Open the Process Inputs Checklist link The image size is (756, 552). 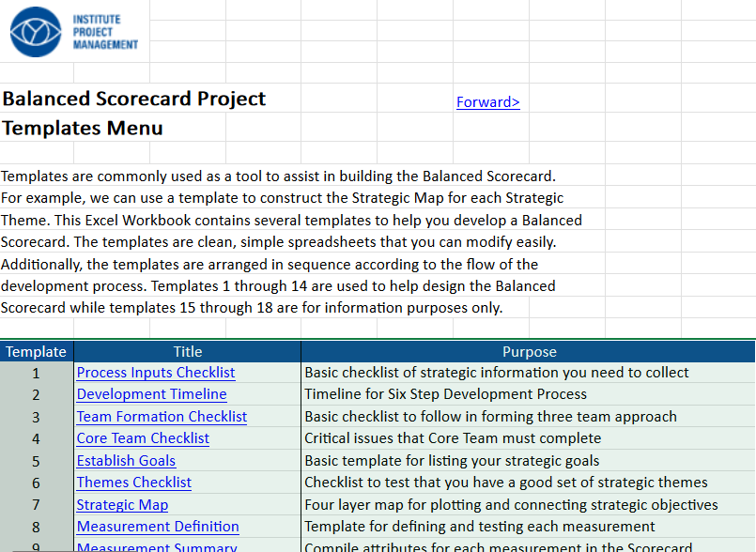(156, 373)
